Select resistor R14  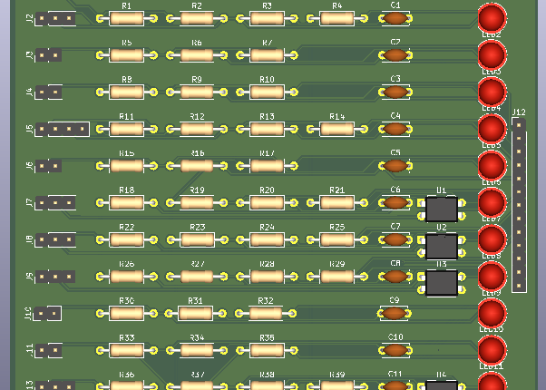337,129
